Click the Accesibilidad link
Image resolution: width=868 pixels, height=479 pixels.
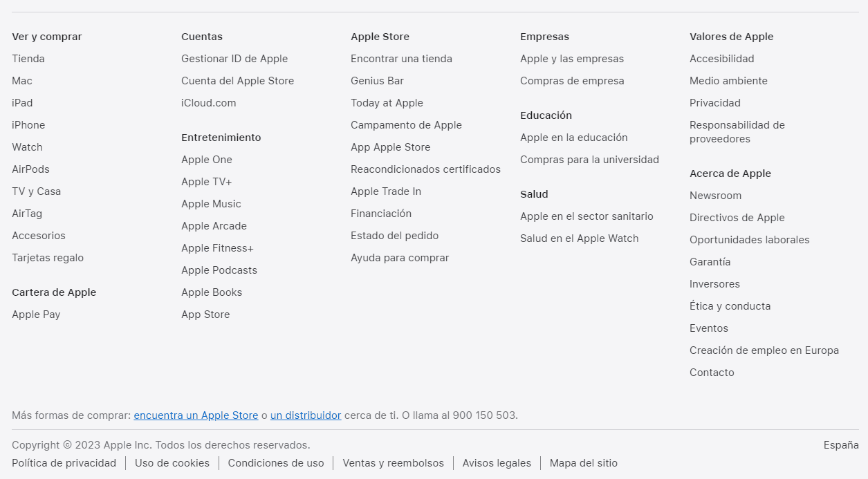[721, 59]
